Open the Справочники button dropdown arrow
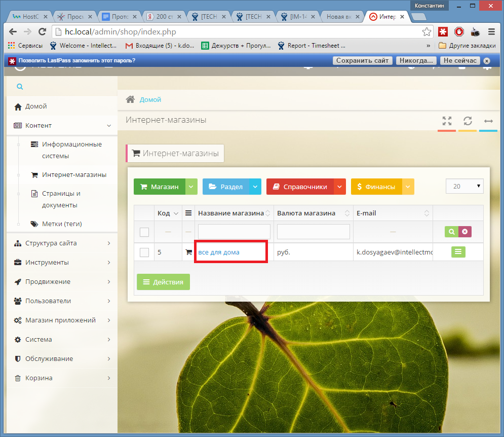The image size is (504, 437). pos(339,187)
